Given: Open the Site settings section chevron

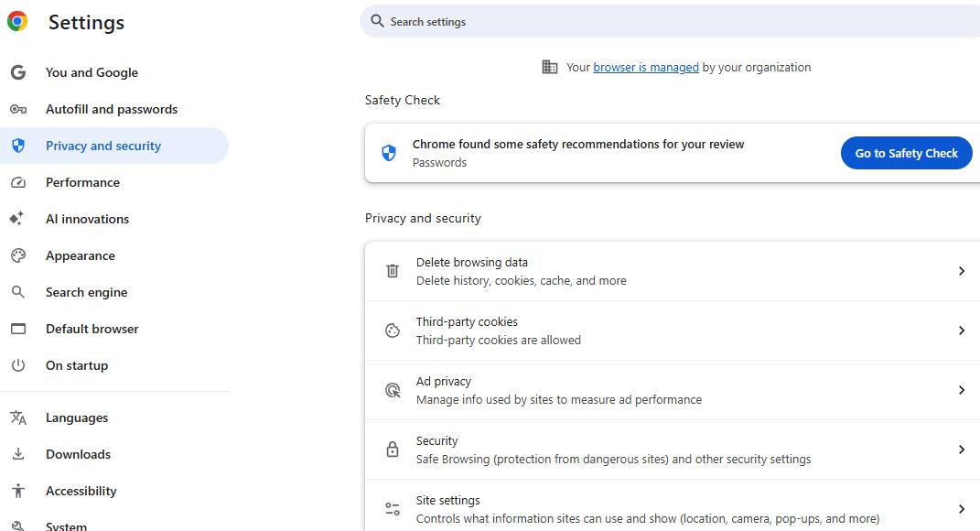Looking at the screenshot, I should click(x=961, y=509).
